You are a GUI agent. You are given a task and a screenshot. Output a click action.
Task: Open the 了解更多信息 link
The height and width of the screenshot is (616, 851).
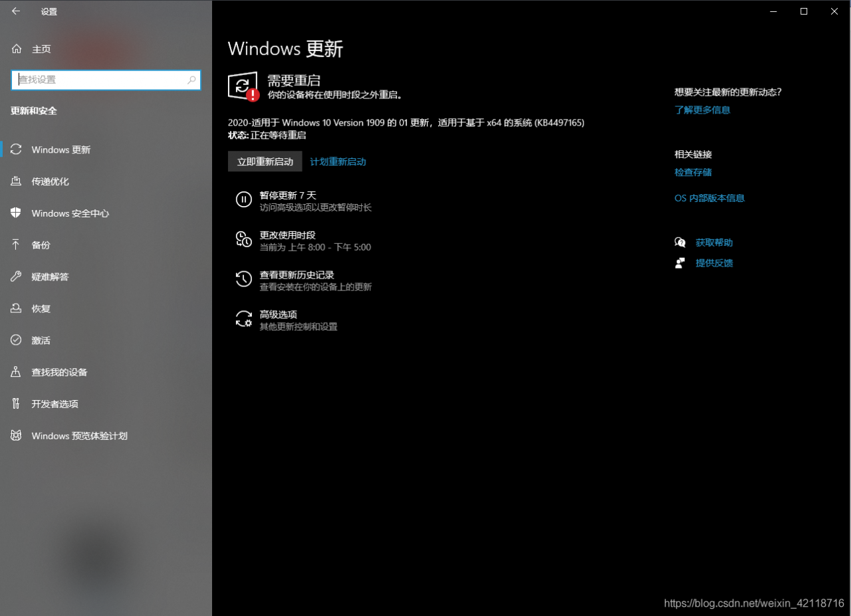703,110
